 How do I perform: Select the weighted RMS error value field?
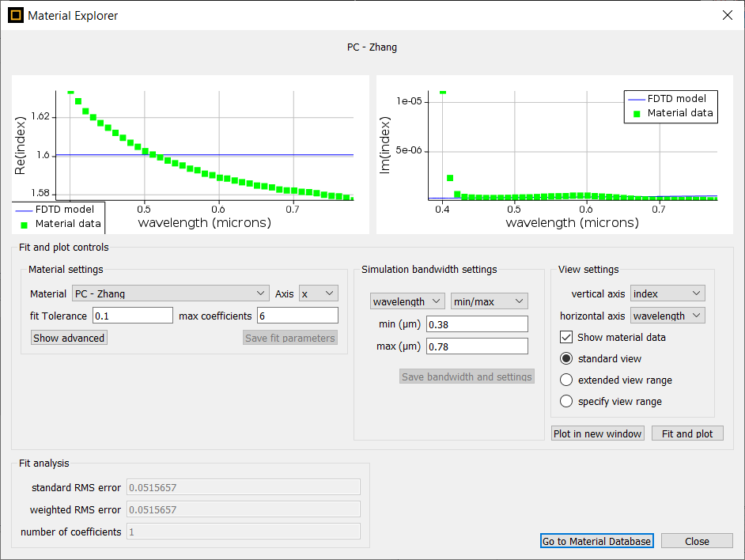pos(244,509)
